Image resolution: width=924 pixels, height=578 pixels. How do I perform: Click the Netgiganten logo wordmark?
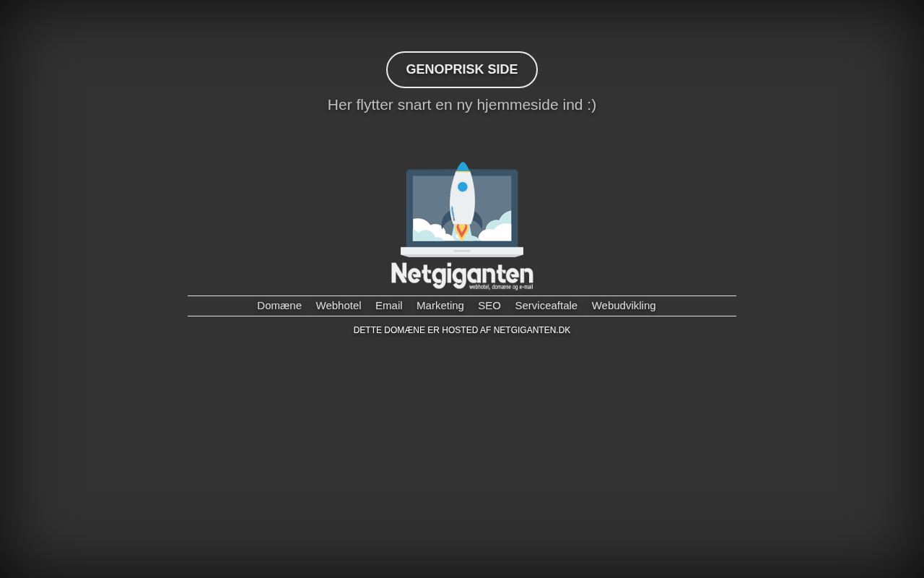point(462,275)
